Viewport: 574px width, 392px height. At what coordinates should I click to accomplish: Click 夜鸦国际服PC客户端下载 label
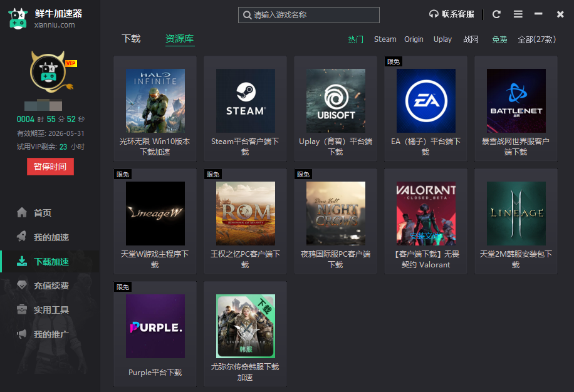pyautogui.click(x=335, y=259)
